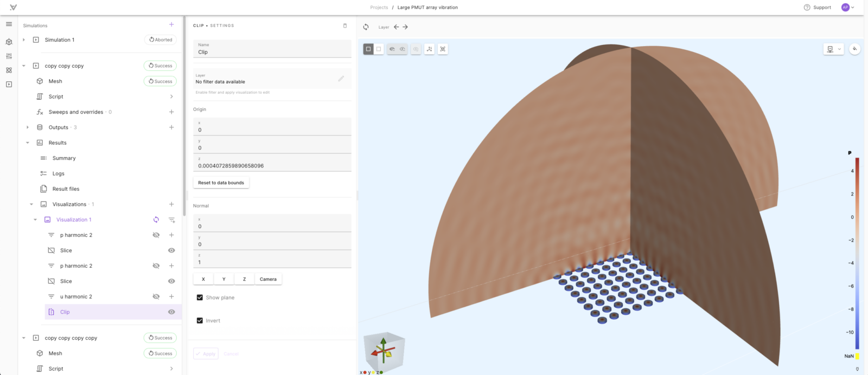Uncheck the Invert checkbox
The width and height of the screenshot is (868, 375).
200,320
